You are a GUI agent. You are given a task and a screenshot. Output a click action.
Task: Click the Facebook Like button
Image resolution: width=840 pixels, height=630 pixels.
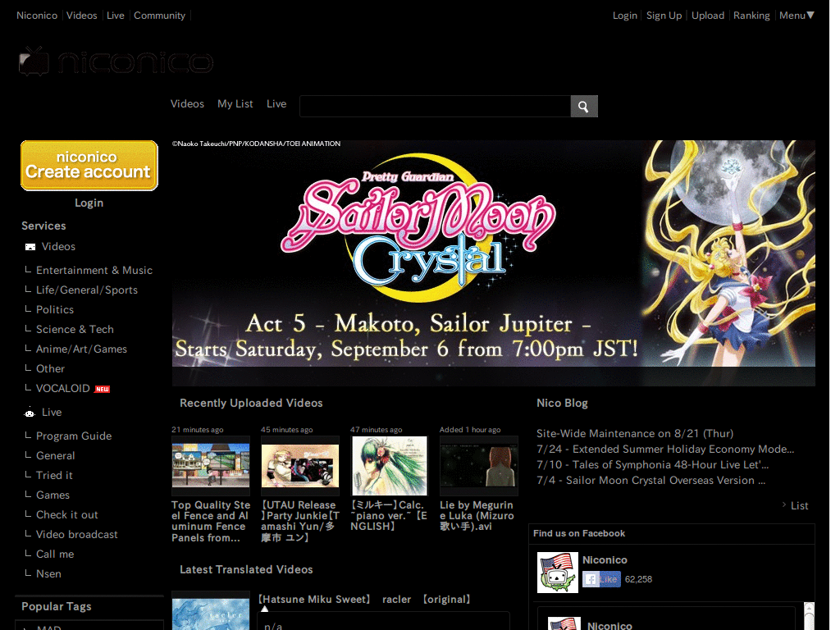point(601,579)
